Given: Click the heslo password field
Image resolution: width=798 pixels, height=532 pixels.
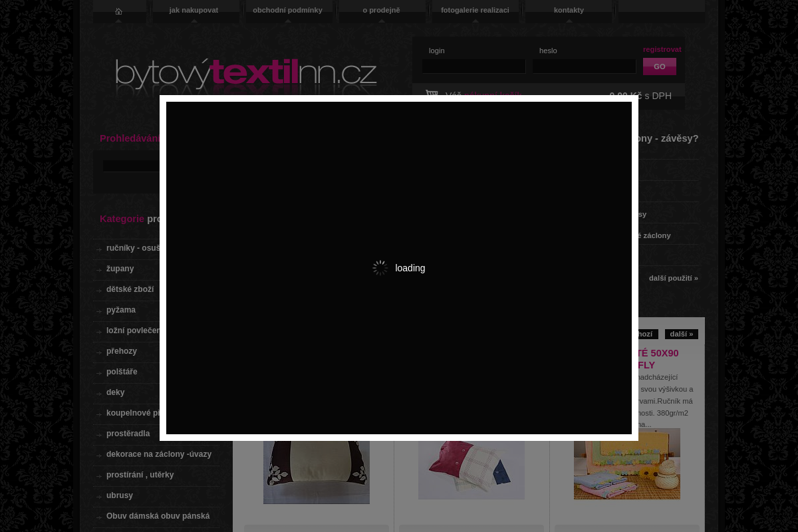Looking at the screenshot, I should 584,66.
